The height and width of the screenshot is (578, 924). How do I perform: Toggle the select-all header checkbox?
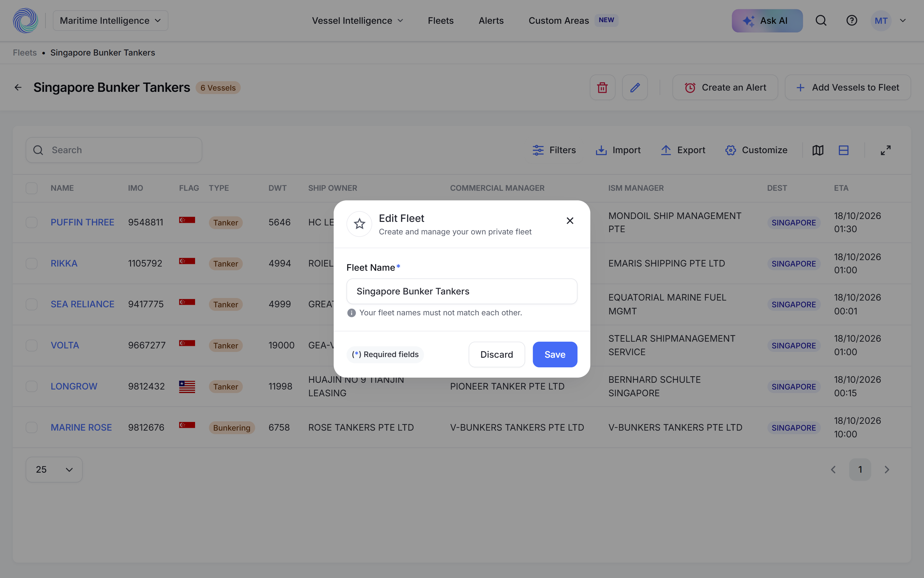(x=31, y=188)
